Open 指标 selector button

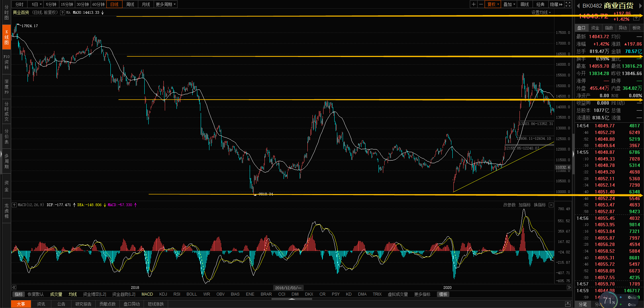click(x=19, y=294)
